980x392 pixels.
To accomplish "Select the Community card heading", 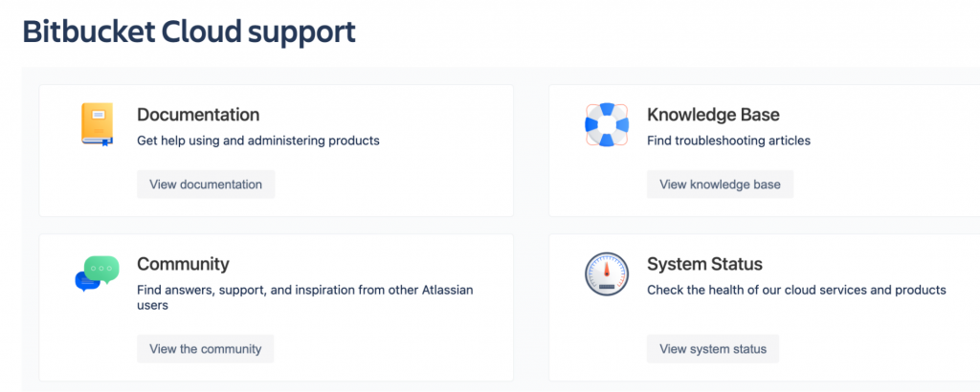I will pos(183,264).
